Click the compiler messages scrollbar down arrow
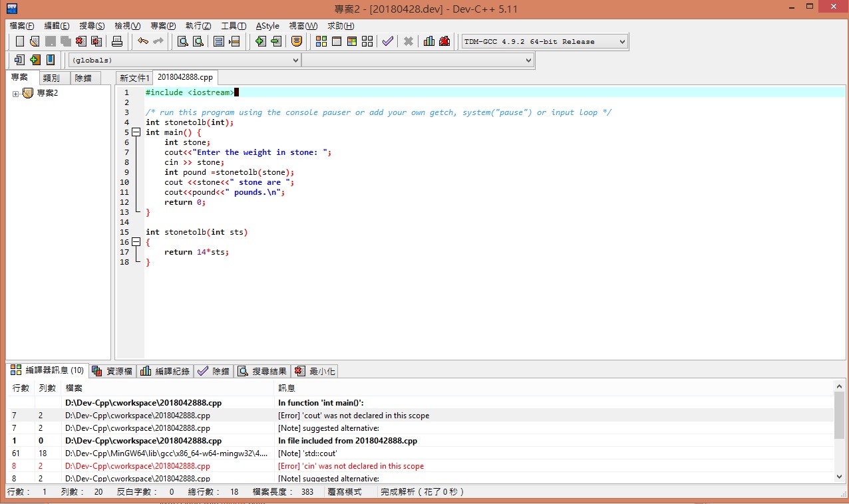The width and height of the screenshot is (849, 504). click(x=840, y=477)
